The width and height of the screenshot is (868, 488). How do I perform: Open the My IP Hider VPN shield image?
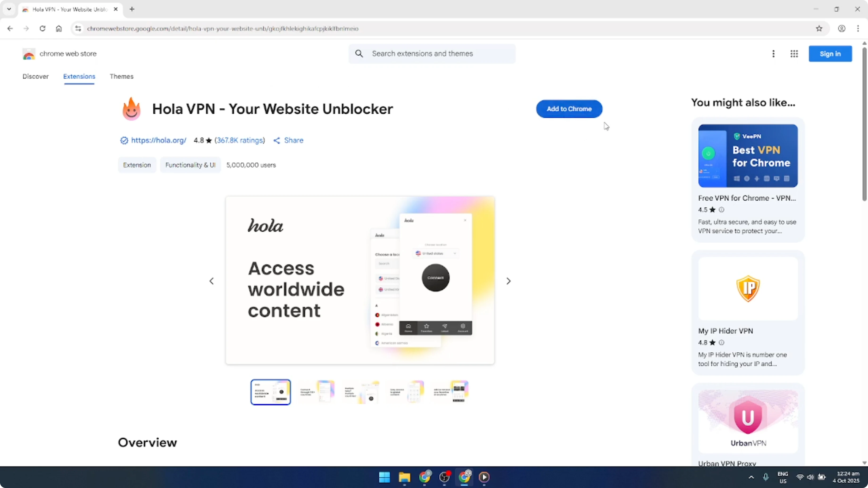pyautogui.click(x=748, y=288)
